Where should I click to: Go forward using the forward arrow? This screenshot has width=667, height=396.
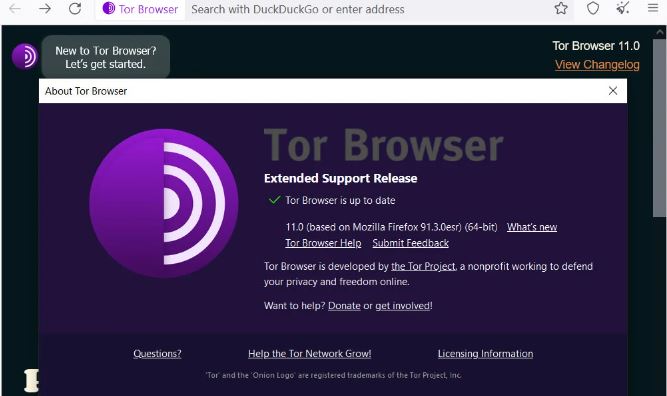point(45,9)
